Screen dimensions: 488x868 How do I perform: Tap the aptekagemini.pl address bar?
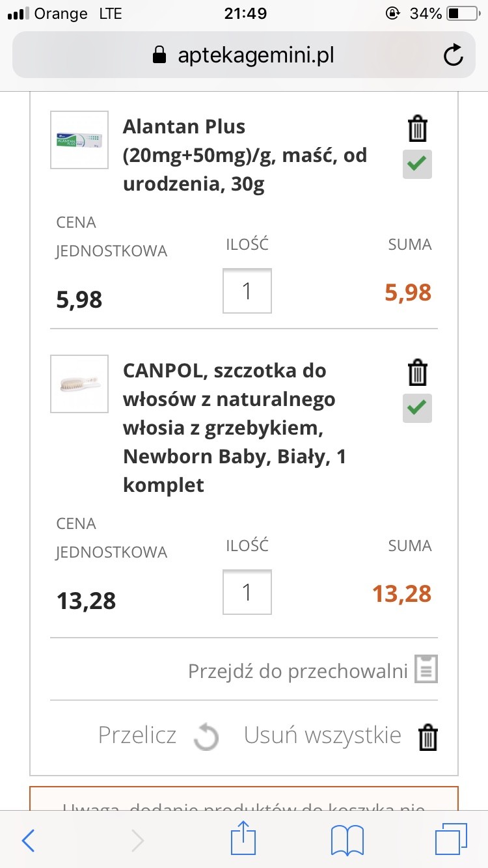tap(244, 56)
